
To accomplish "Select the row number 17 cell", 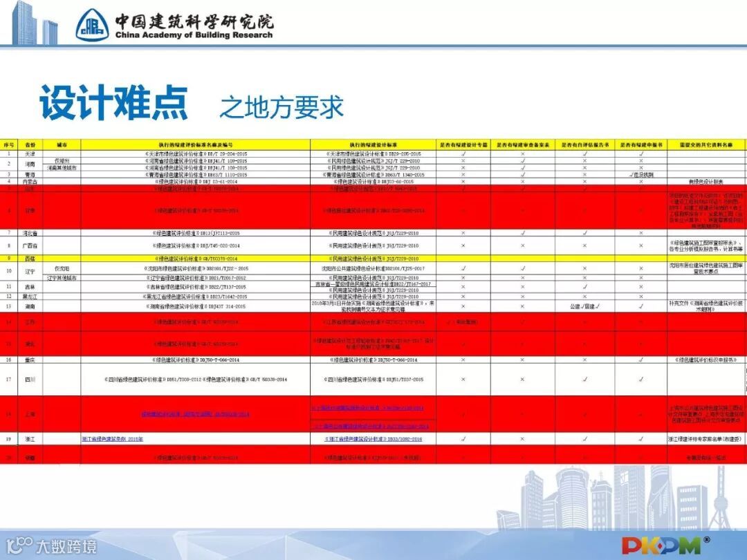I will pos(8,380).
